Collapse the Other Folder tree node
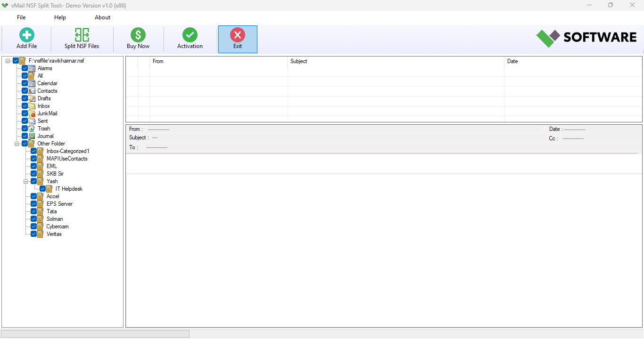The width and height of the screenshot is (644, 339). pyautogui.click(x=17, y=144)
